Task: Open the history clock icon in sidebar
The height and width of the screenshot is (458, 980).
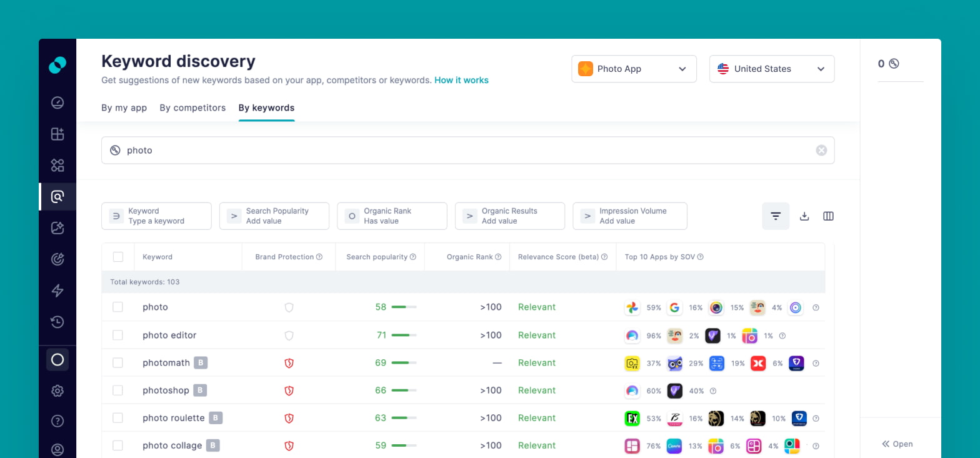Action: tap(57, 322)
